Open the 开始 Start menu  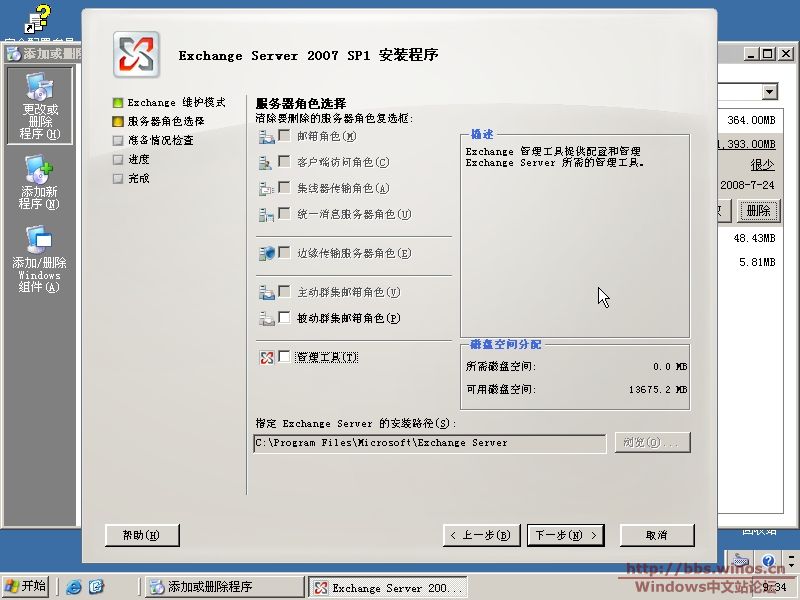(26, 587)
